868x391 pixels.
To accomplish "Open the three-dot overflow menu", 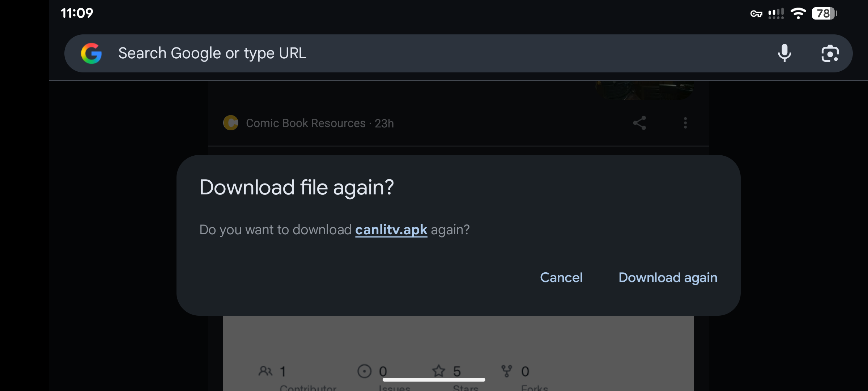I will pyautogui.click(x=685, y=123).
